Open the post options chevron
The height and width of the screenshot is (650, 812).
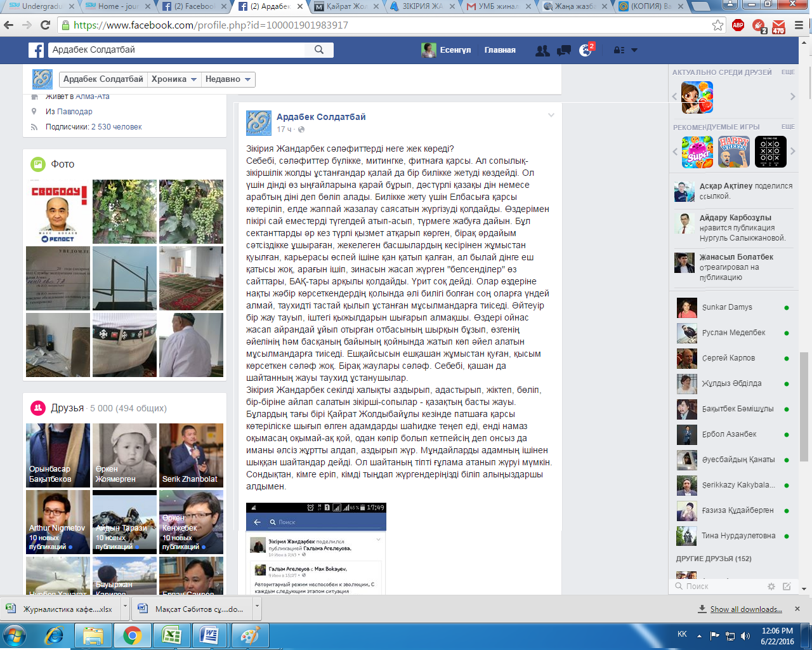tap(551, 116)
